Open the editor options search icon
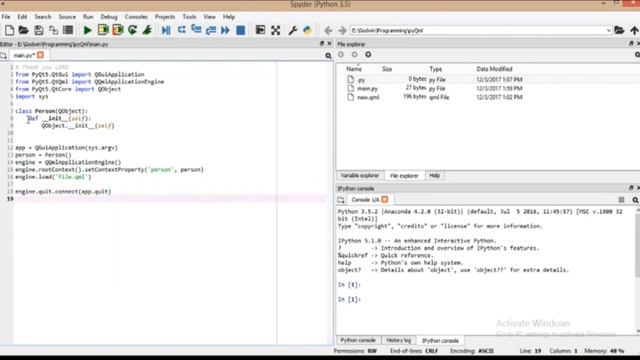This screenshot has width=640, height=360. click(x=328, y=56)
